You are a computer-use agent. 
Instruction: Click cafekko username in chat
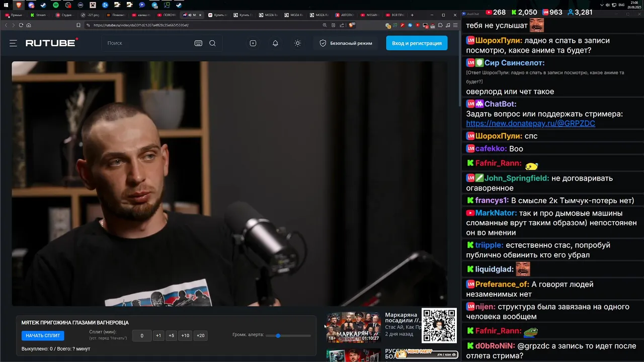pyautogui.click(x=491, y=149)
